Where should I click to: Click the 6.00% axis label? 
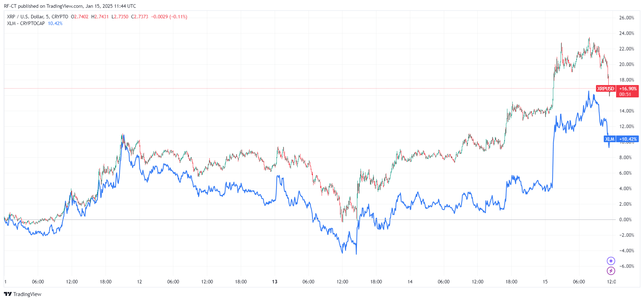625,173
